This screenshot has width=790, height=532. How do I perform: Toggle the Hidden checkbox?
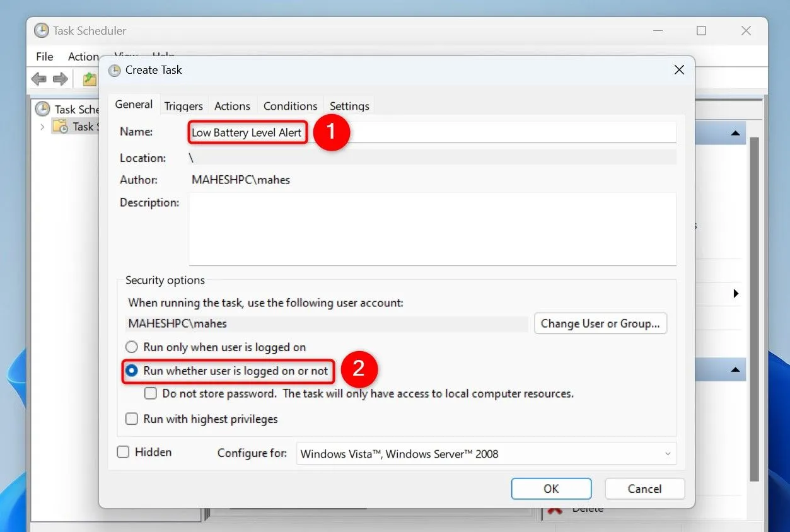click(x=124, y=452)
